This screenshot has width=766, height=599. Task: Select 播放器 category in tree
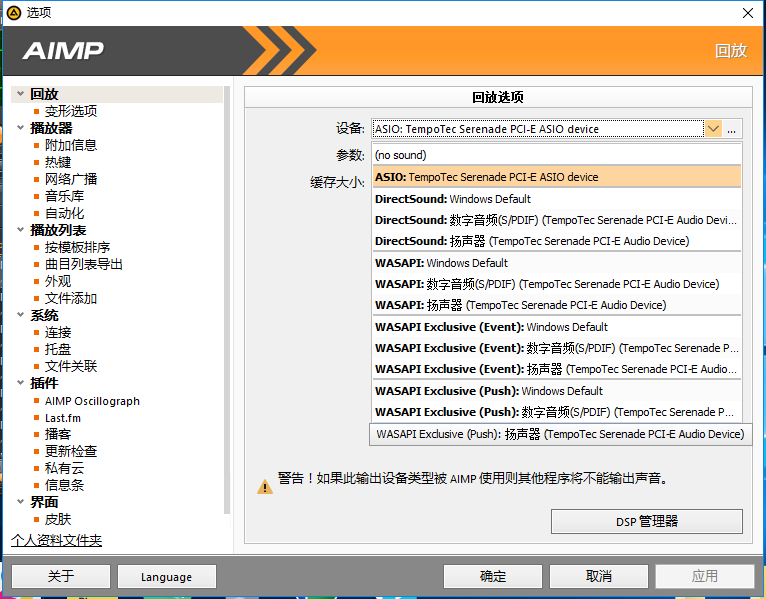click(51, 128)
